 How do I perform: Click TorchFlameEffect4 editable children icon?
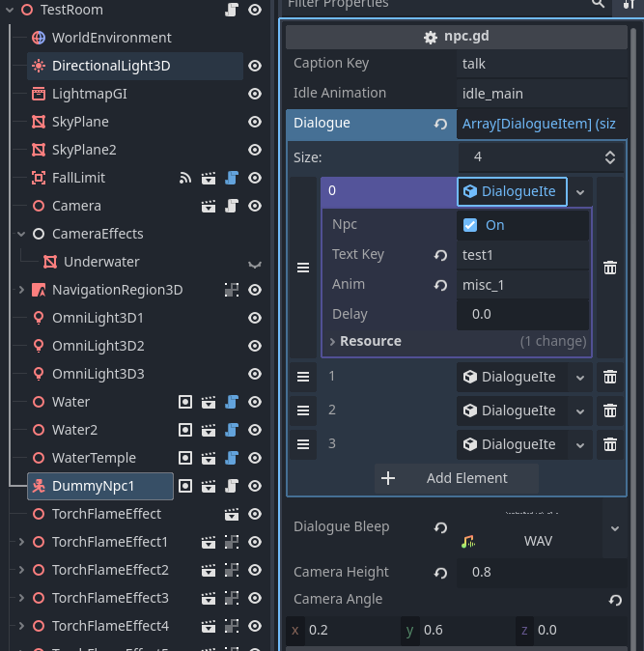coord(232,626)
